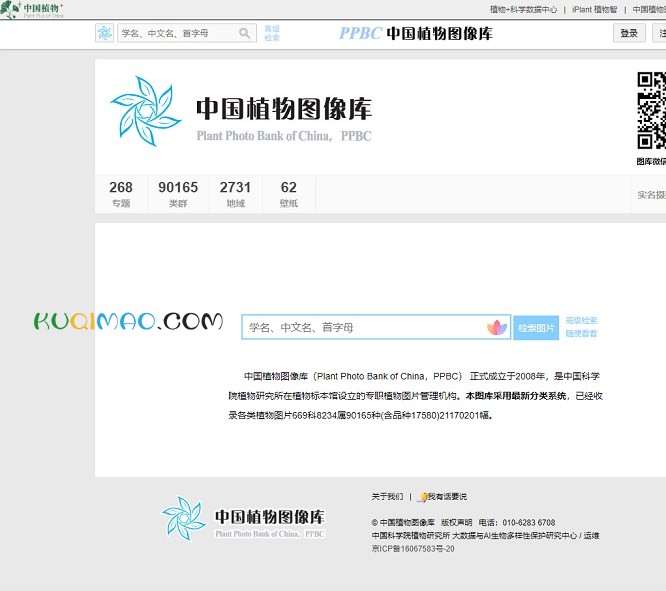
Task: Select the 62 壁纸 stat tab
Action: (289, 194)
